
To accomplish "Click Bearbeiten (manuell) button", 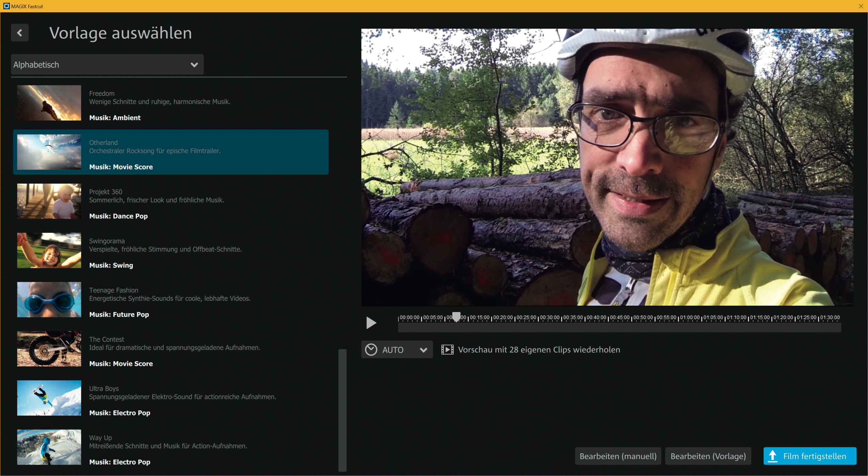I will point(618,456).
